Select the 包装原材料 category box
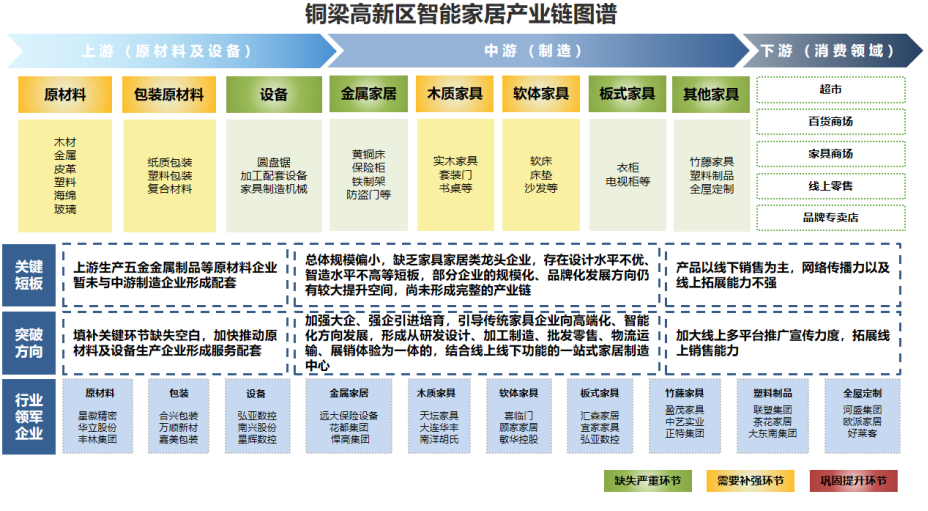 pyautogui.click(x=168, y=95)
